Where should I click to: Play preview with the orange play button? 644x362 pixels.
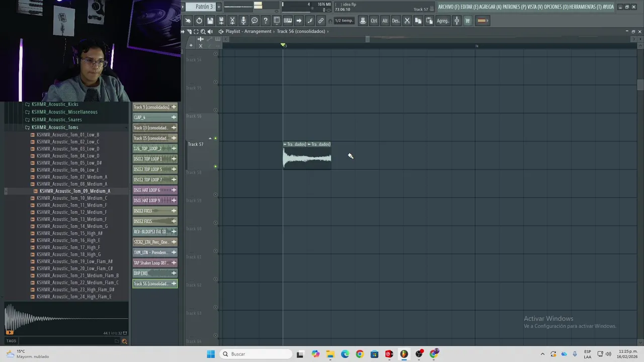[9, 332]
